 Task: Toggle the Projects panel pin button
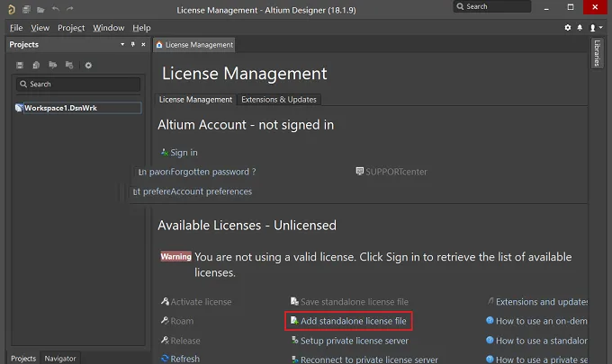point(132,44)
